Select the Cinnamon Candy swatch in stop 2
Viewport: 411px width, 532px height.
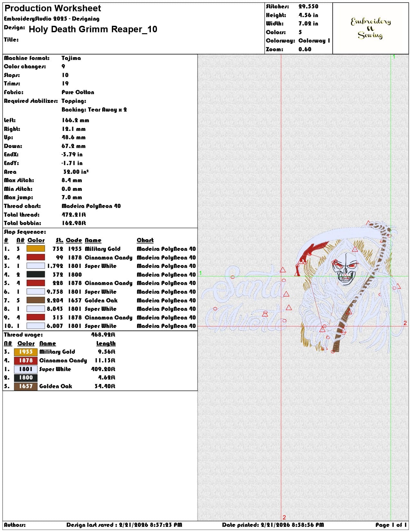point(35,257)
